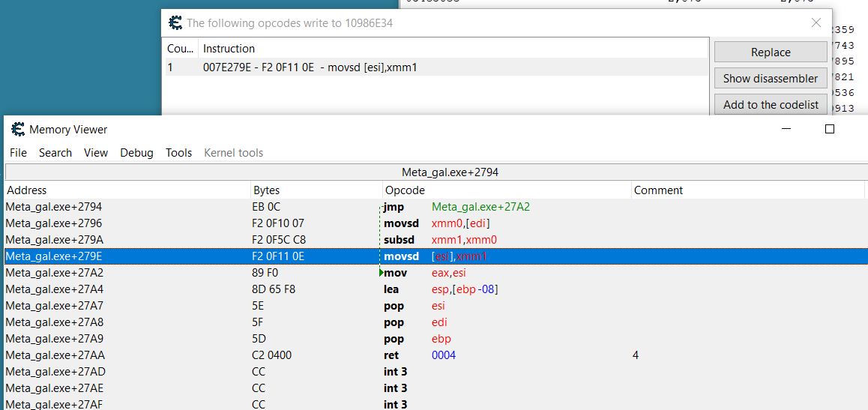Open the Search menu

point(55,153)
